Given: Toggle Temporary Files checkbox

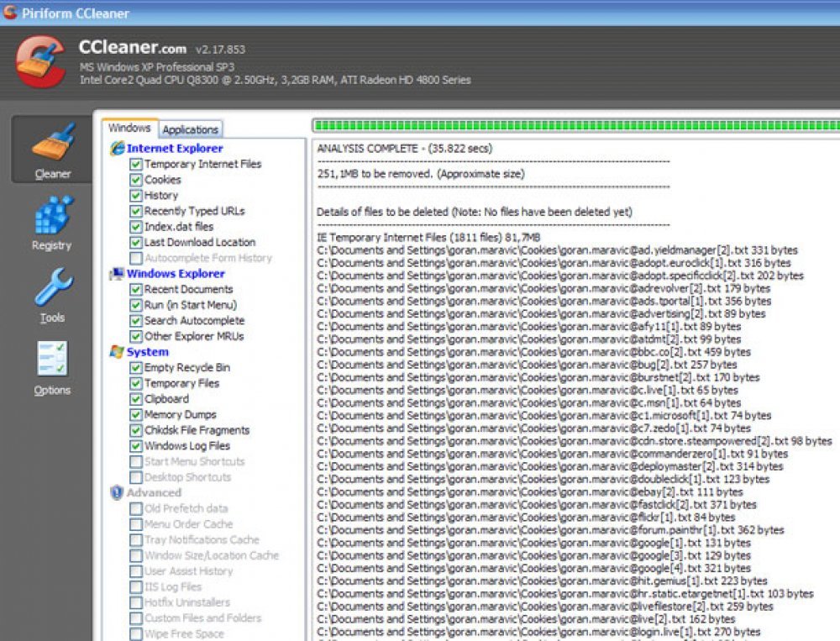Looking at the screenshot, I should pos(136,383).
